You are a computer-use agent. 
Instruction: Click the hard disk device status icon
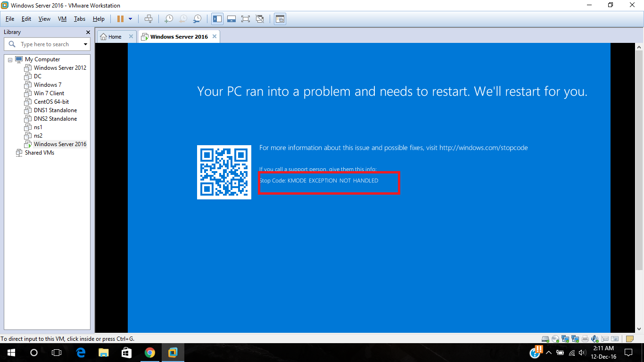pos(545,338)
